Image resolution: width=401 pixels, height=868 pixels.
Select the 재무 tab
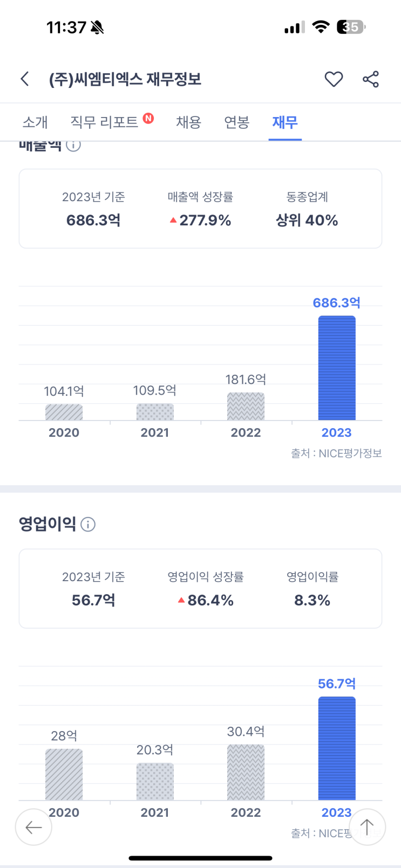[285, 122]
